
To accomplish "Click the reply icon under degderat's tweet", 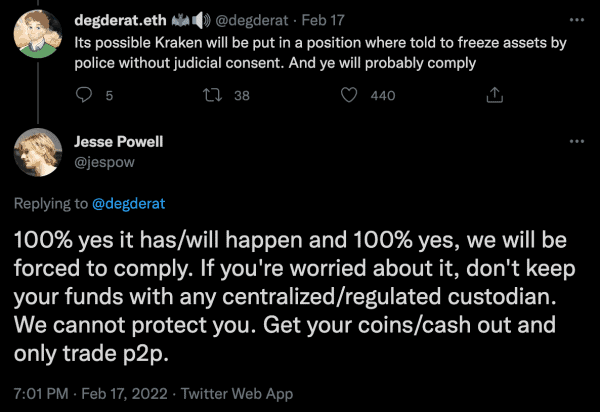I will click(84, 95).
